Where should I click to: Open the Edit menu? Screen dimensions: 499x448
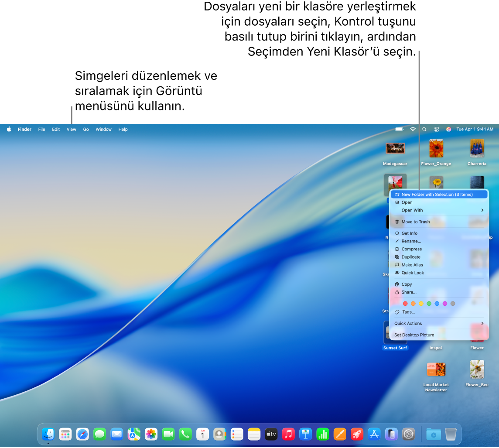pyautogui.click(x=56, y=130)
